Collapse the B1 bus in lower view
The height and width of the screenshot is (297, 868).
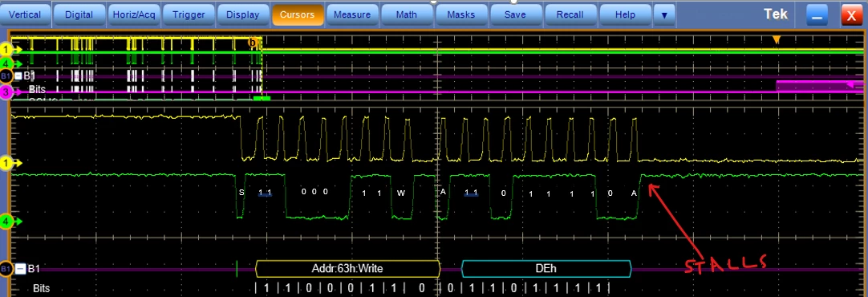(20, 269)
